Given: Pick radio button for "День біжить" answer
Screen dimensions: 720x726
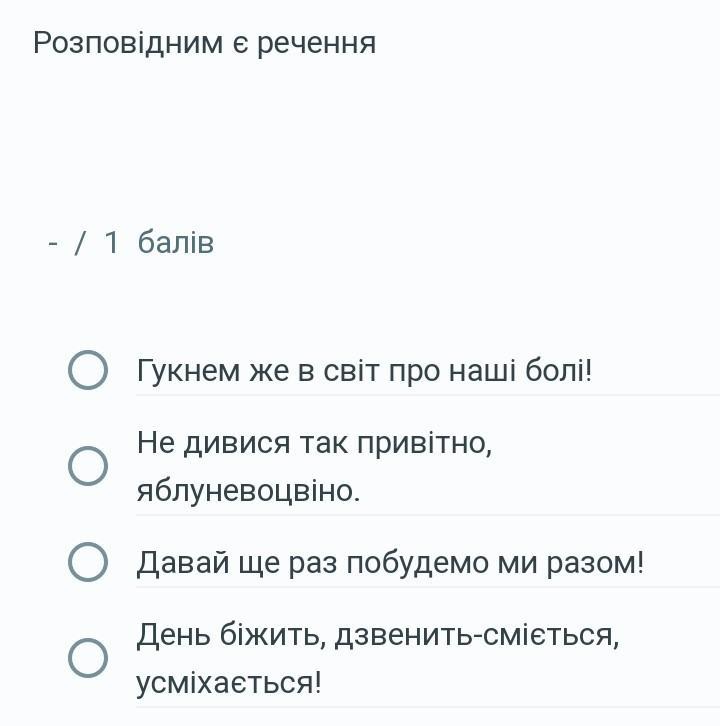Looking at the screenshot, I should (x=88, y=658).
